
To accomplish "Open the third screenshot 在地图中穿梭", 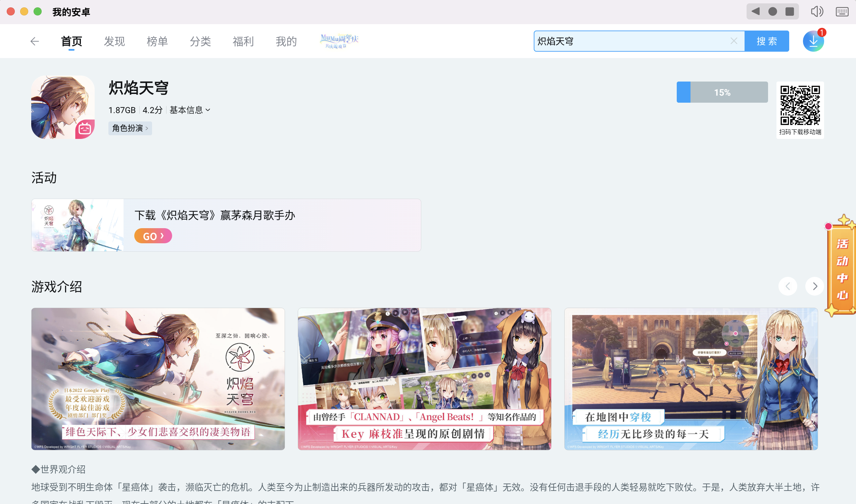I will point(691,379).
